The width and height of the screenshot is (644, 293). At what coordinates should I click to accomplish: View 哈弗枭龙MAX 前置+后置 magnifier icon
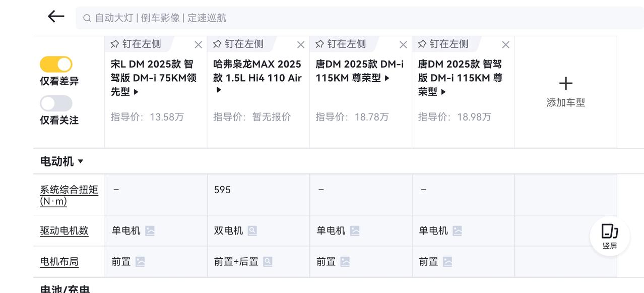268,262
